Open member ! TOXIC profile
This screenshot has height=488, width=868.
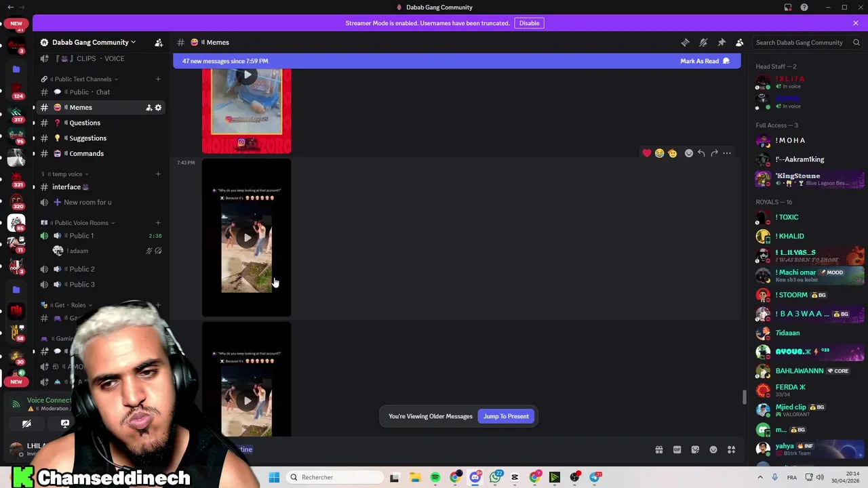click(810, 218)
